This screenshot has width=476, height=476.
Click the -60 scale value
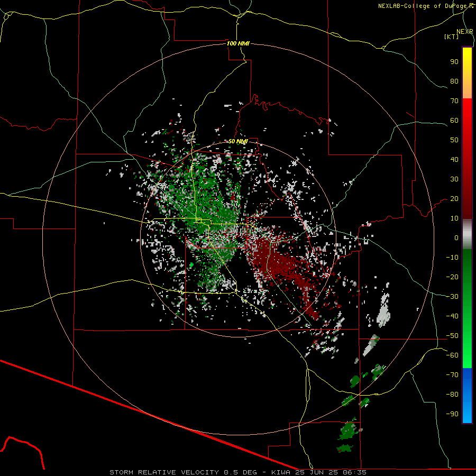[x=452, y=355]
